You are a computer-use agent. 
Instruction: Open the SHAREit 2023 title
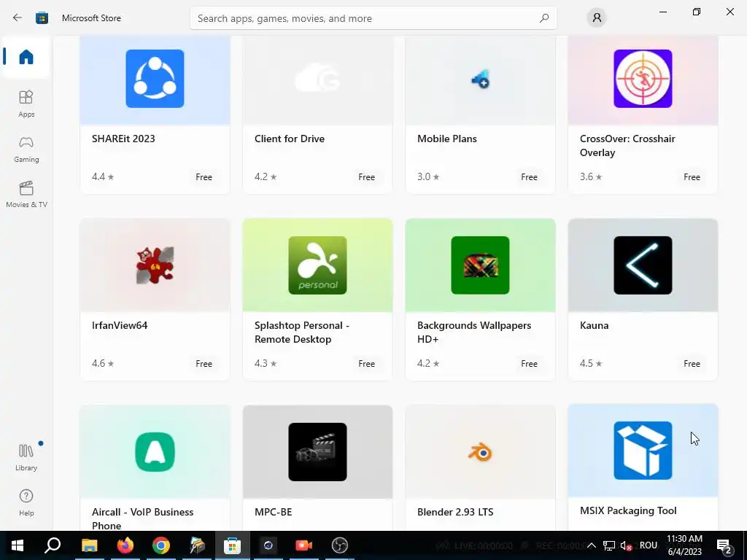tap(123, 139)
